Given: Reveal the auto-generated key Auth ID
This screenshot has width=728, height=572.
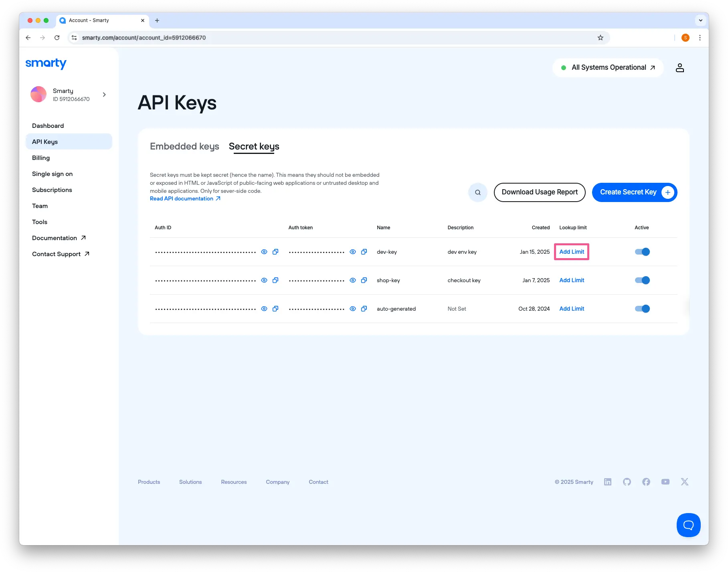Looking at the screenshot, I should pyautogui.click(x=264, y=309).
